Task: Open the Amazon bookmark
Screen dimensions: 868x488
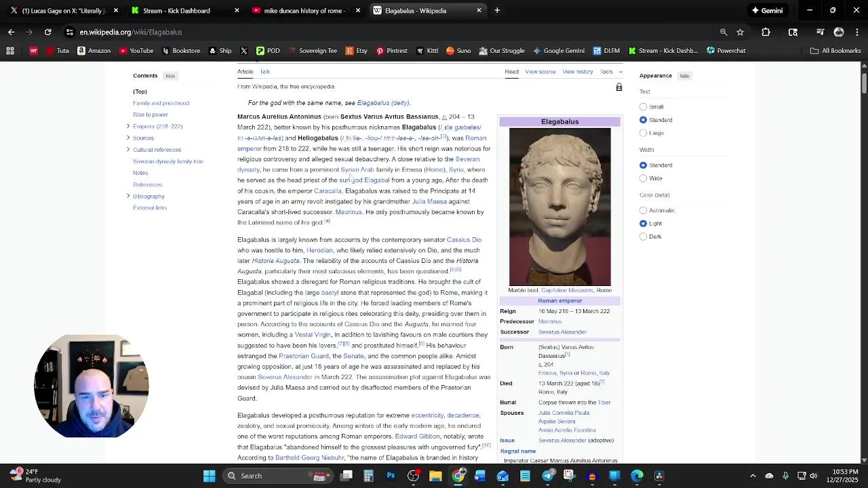Action: pyautogui.click(x=94, y=50)
